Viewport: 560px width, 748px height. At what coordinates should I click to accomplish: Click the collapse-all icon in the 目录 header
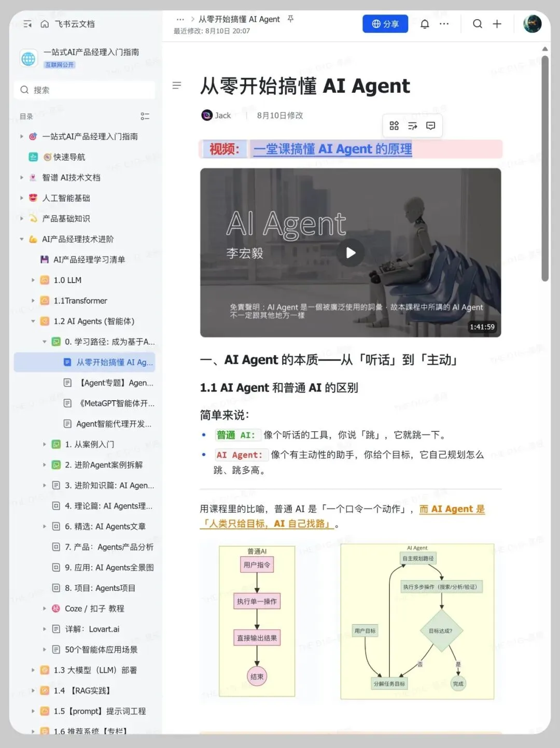coord(145,117)
